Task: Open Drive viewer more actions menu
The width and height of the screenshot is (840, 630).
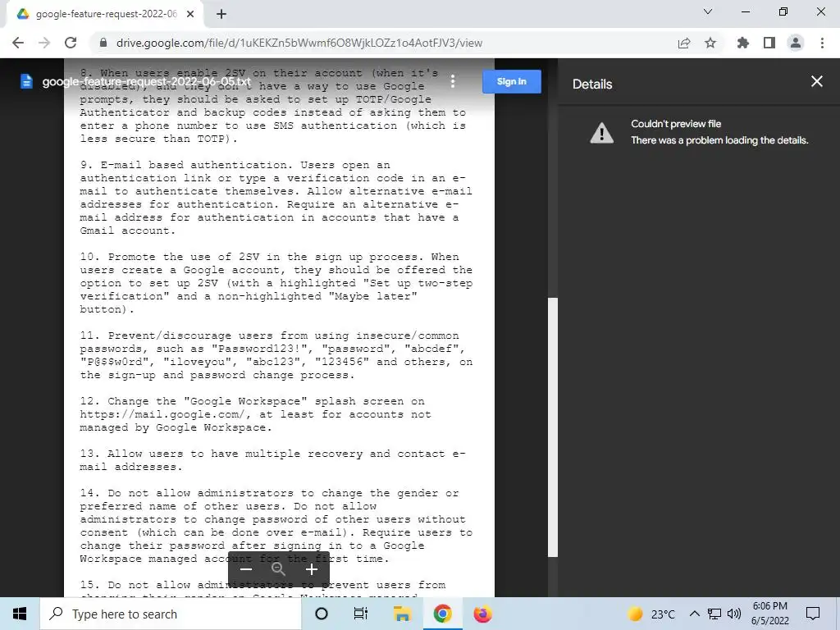Action: tap(453, 81)
